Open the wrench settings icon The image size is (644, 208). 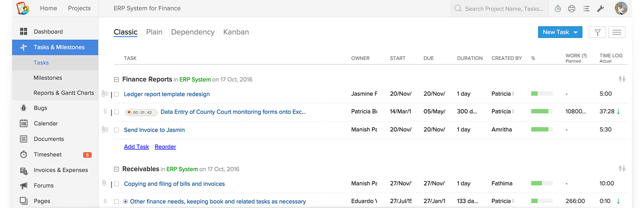(x=601, y=8)
